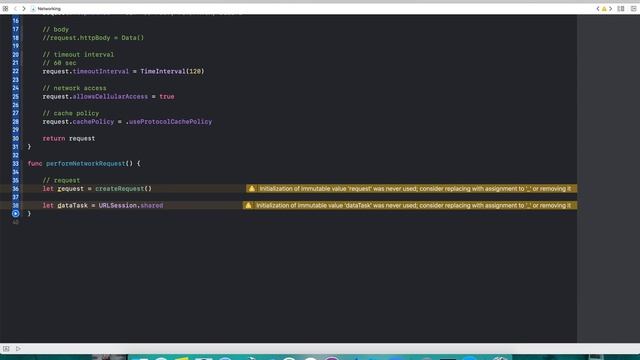Click the '// timeout interval' comment
Screen dimensions: 640x360
coord(78,54)
